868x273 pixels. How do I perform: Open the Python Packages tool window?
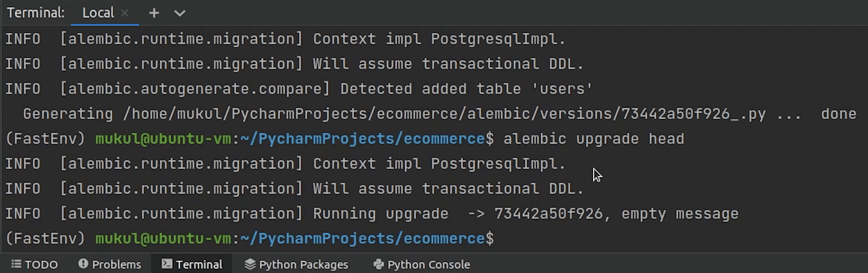296,264
